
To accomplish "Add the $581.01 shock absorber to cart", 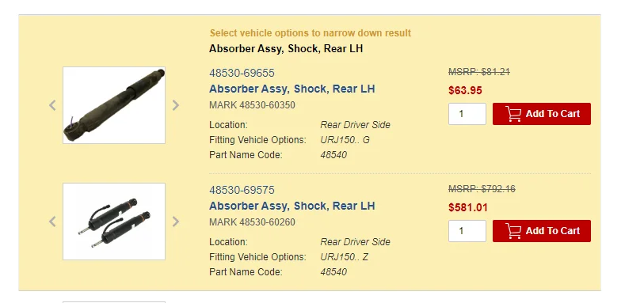I will 542,231.
